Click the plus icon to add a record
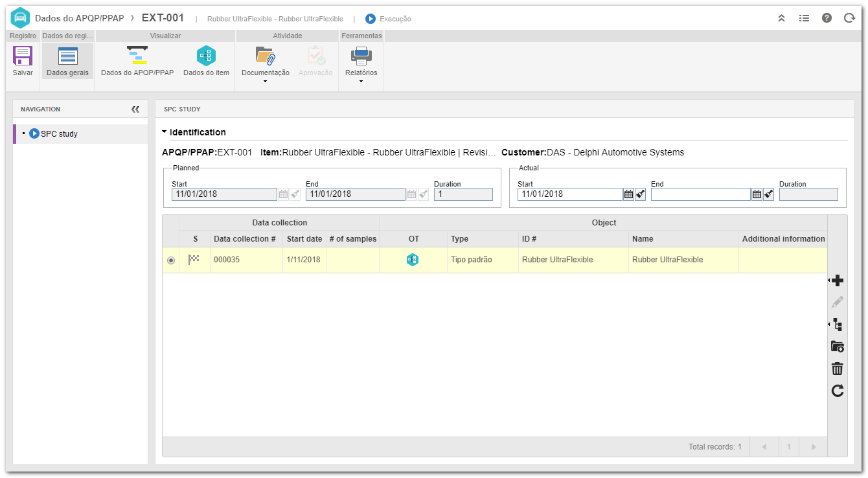Image resolution: width=868 pixels, height=478 pixels. [838, 280]
